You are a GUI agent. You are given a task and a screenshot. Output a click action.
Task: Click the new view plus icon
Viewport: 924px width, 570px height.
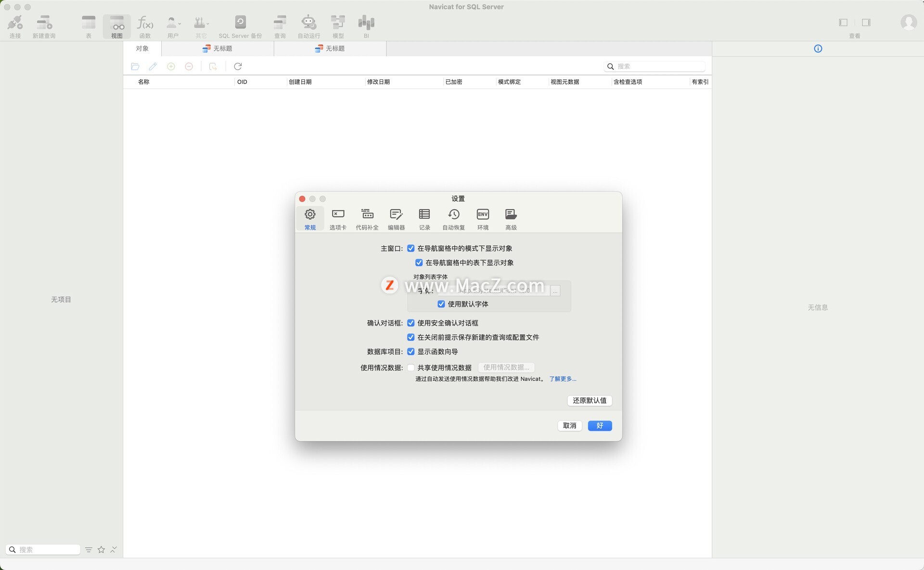pos(171,66)
